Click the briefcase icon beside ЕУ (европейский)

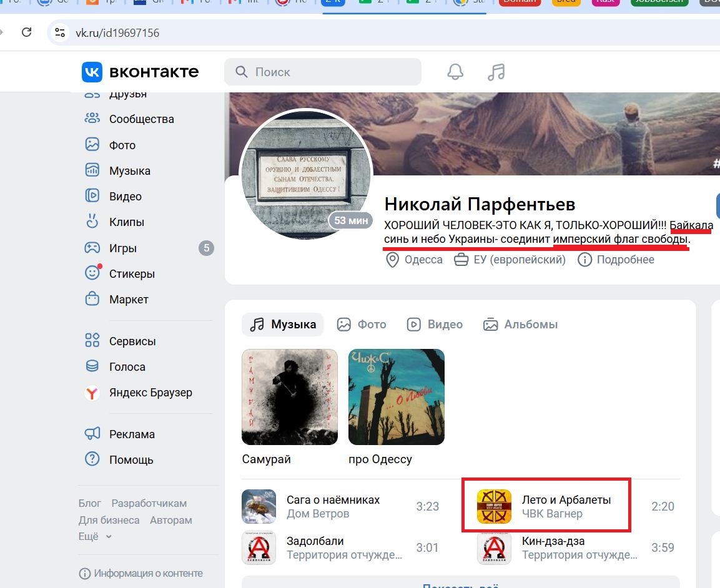point(461,260)
